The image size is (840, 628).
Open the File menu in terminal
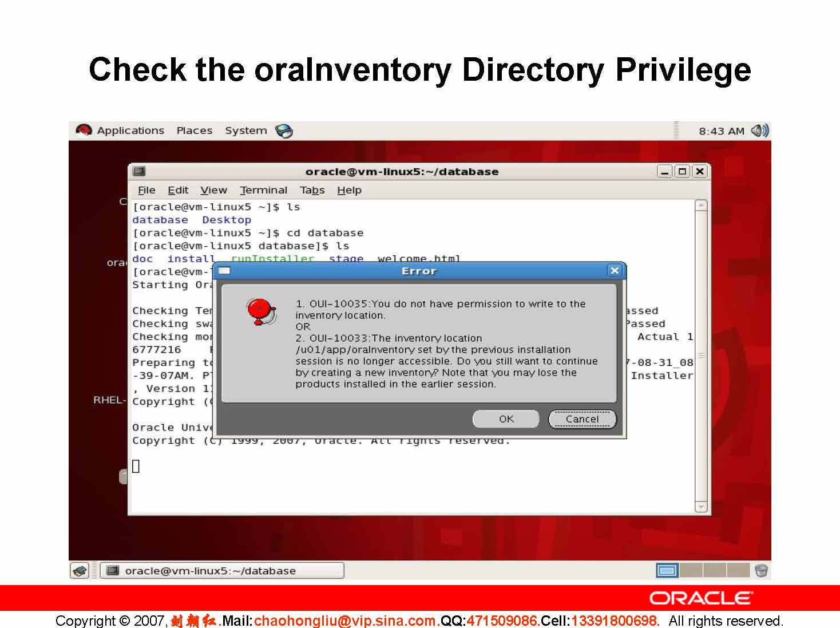coord(146,190)
